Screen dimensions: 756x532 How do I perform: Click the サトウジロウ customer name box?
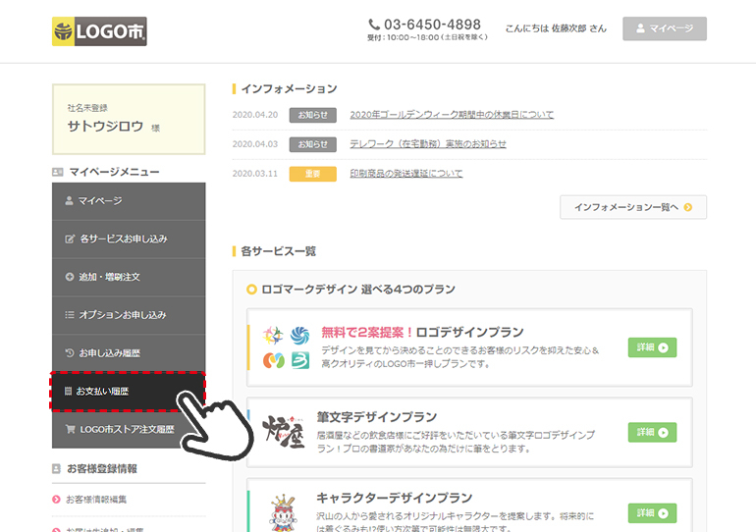129,120
